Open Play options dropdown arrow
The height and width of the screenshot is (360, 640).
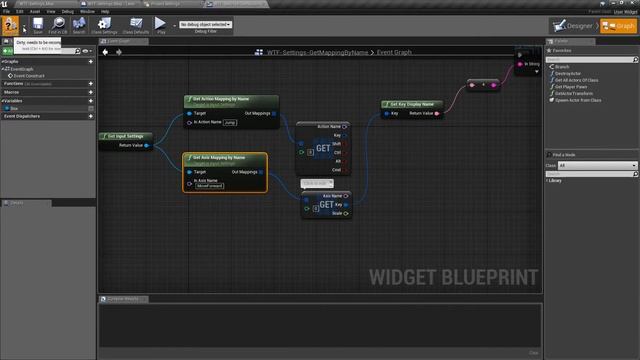174,26
